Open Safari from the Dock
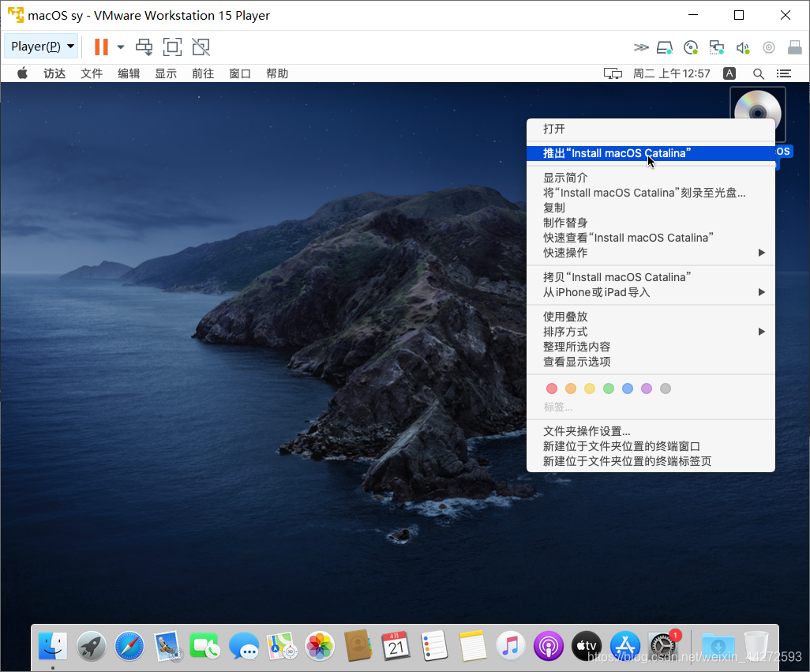Screen dimensions: 810x672 [129, 646]
